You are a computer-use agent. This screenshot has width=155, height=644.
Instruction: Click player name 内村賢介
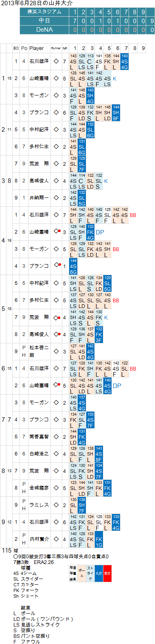click(39, 539)
